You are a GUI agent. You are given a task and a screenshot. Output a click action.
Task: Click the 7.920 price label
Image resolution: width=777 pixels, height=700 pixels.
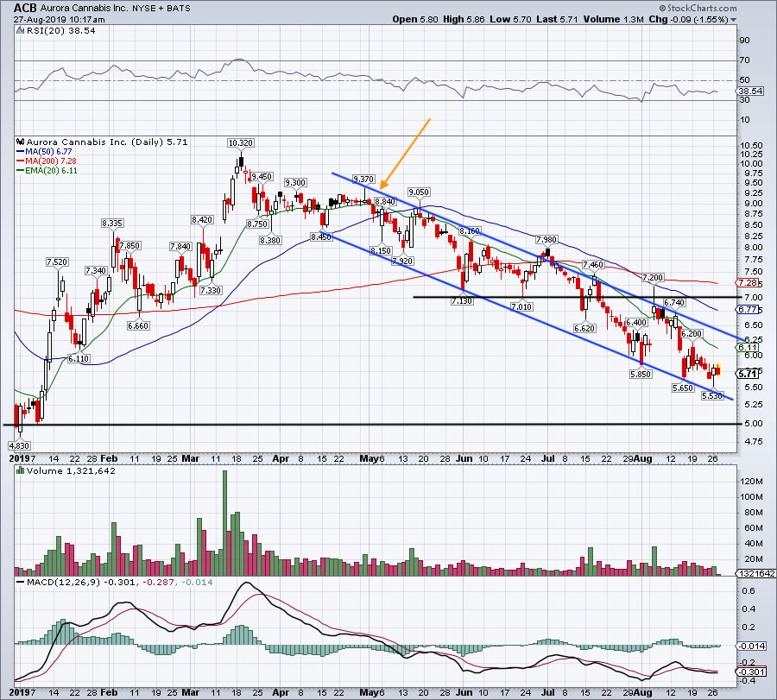402,261
